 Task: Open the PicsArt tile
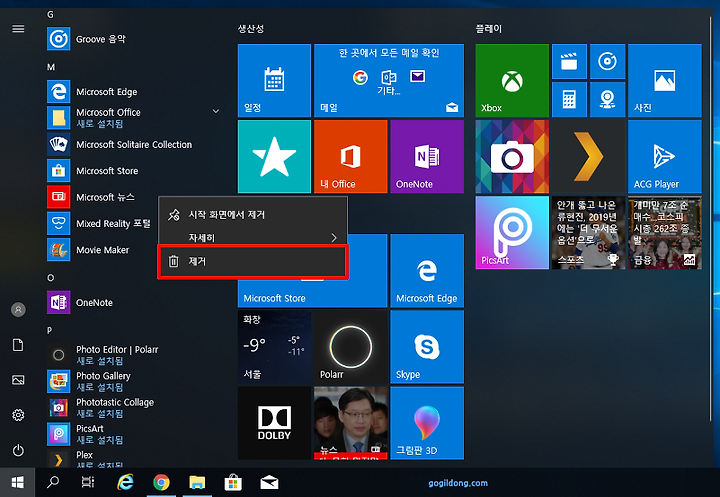[512, 233]
